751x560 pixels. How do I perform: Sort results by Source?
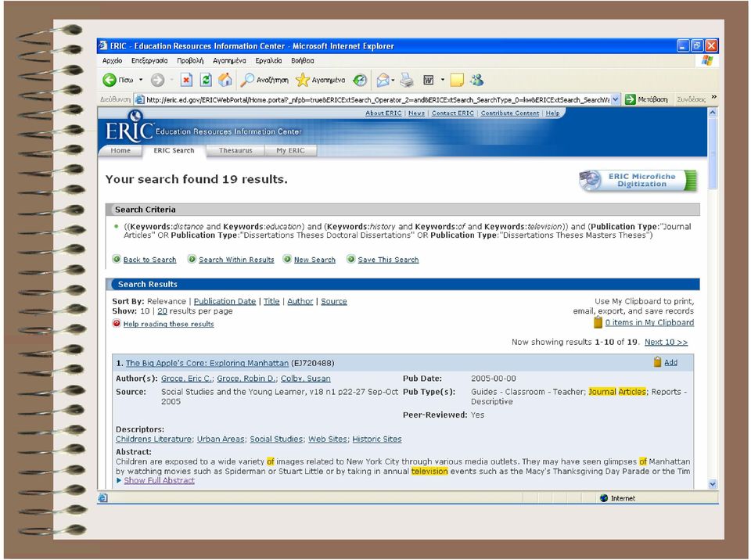pos(334,301)
